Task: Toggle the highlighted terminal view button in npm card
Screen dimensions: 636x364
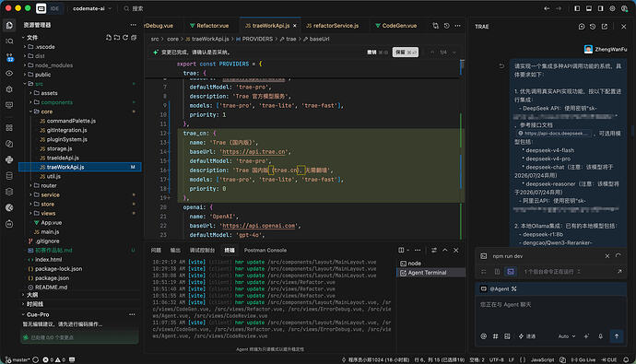Action: [511, 272]
